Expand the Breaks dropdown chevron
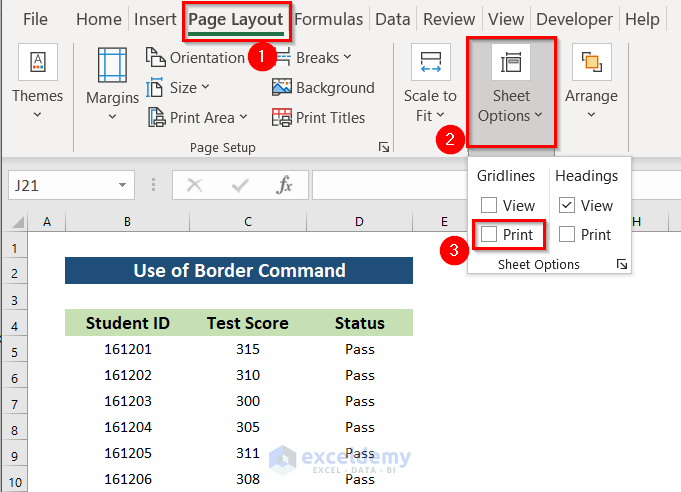The height and width of the screenshot is (492, 681). pos(347,57)
